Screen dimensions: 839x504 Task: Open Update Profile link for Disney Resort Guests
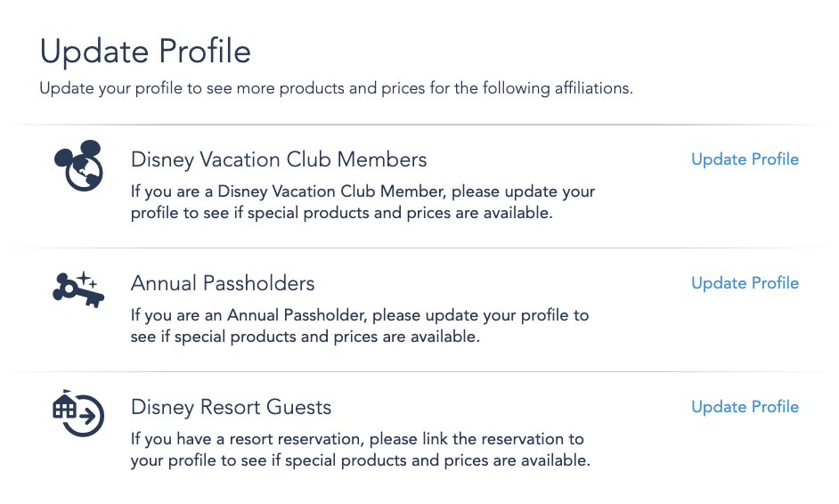click(745, 407)
